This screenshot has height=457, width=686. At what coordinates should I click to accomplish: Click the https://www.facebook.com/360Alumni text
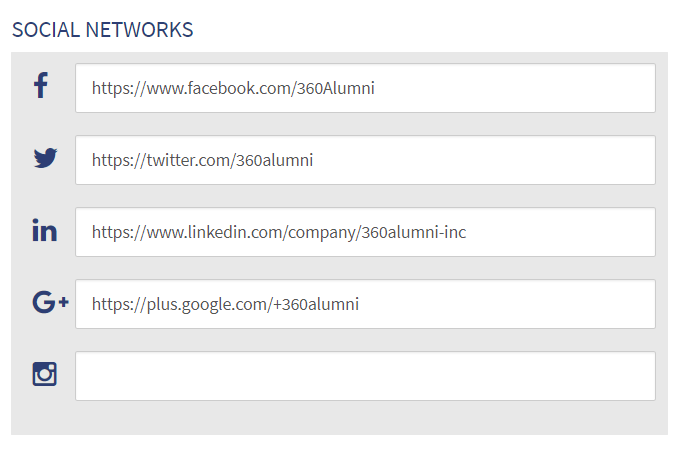232,88
